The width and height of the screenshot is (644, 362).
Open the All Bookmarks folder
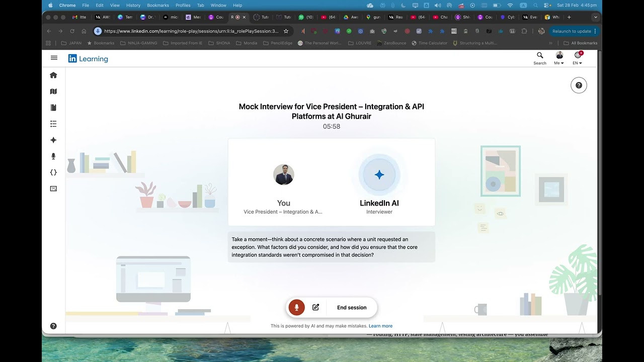(x=581, y=43)
